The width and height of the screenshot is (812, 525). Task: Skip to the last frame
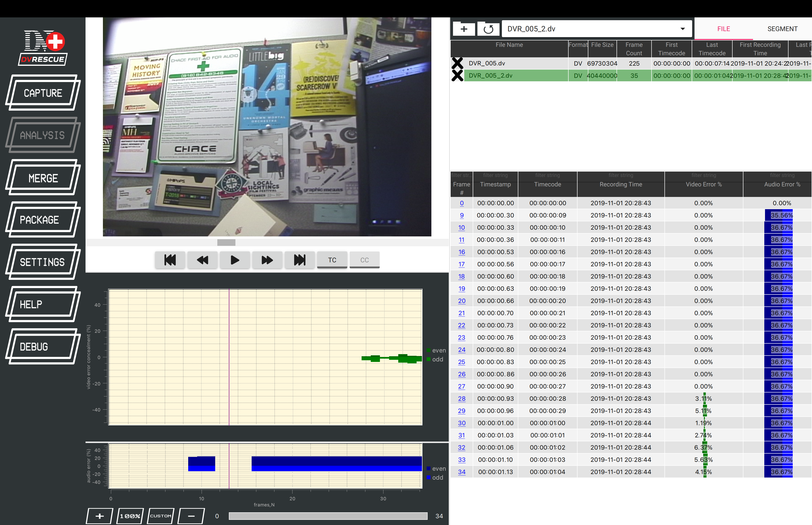point(300,260)
